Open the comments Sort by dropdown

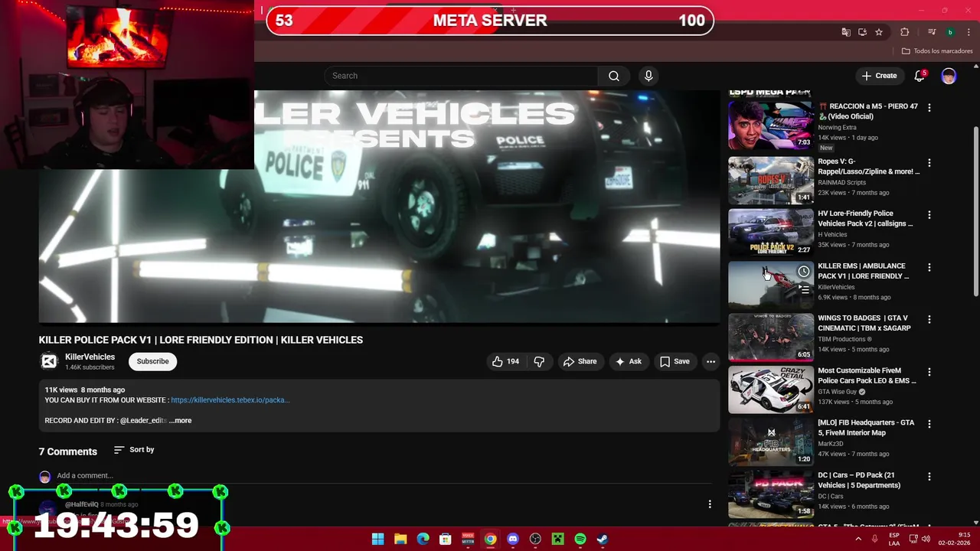point(134,450)
